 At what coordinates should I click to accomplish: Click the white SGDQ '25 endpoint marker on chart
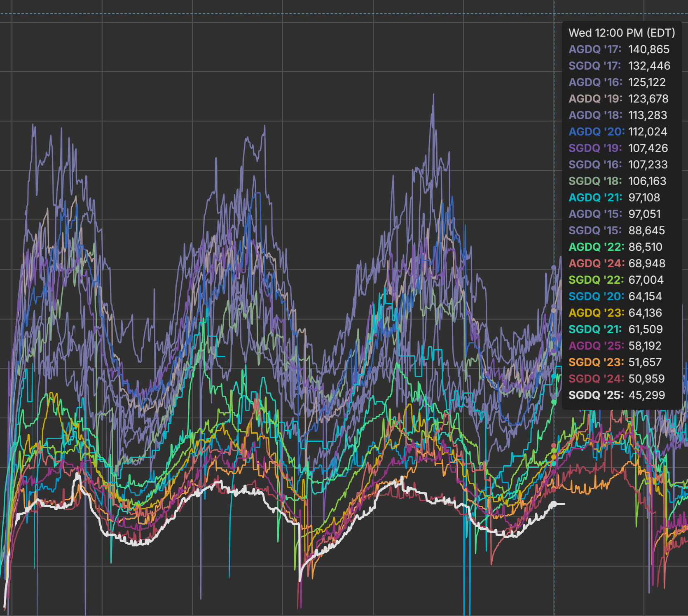(x=554, y=504)
